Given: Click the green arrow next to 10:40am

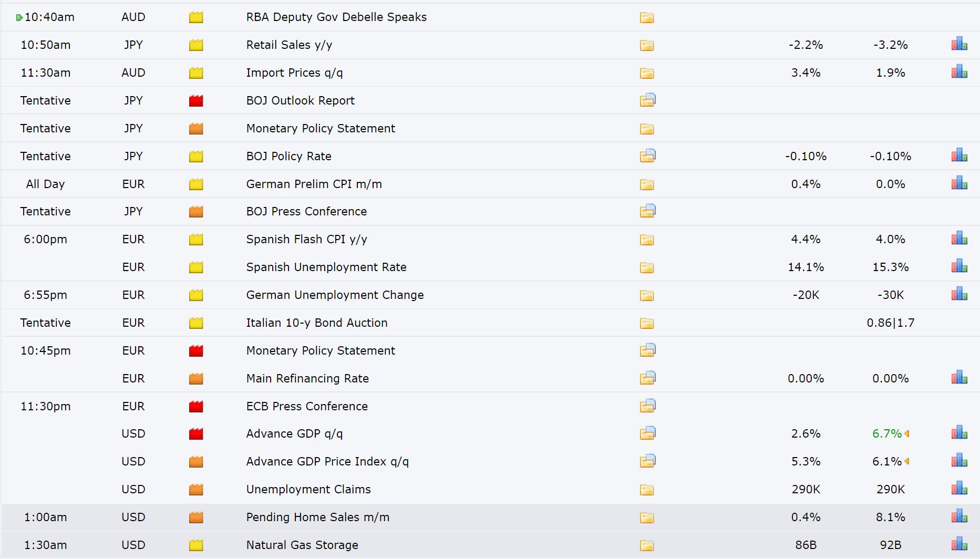Looking at the screenshot, I should tap(19, 17).
